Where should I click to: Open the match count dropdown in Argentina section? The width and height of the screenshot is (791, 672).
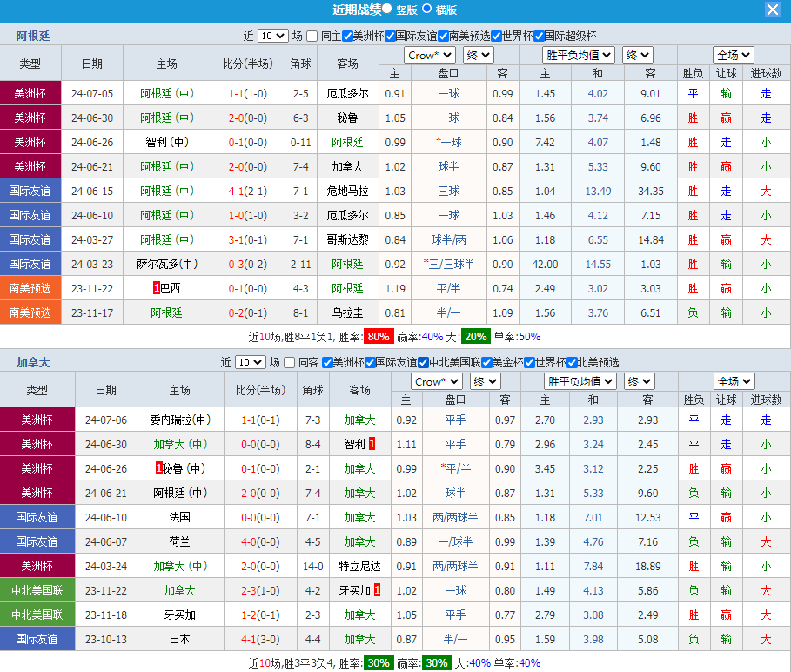(x=272, y=36)
